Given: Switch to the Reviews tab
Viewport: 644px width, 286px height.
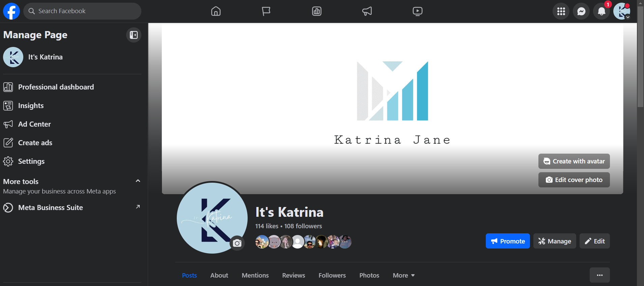Looking at the screenshot, I should [293, 276].
